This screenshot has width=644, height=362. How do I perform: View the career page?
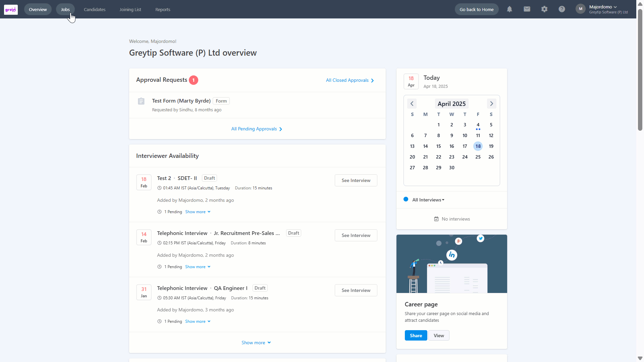pos(439,336)
